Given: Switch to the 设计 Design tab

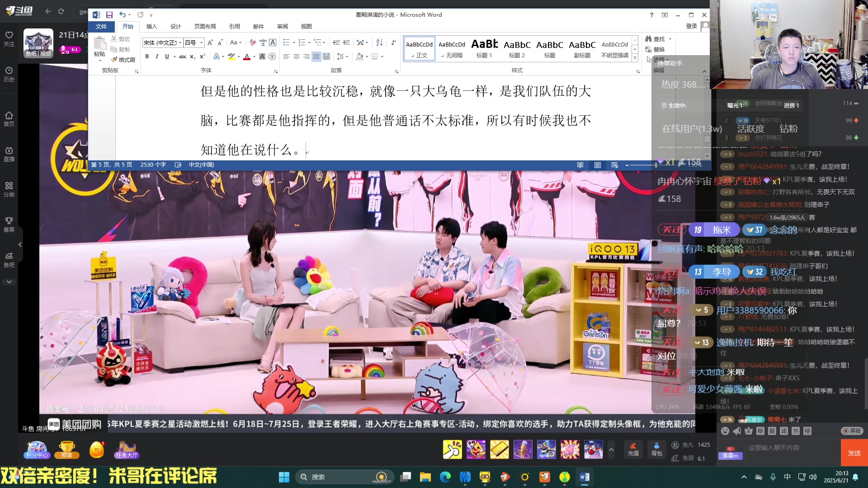Looking at the screenshot, I should point(175,27).
